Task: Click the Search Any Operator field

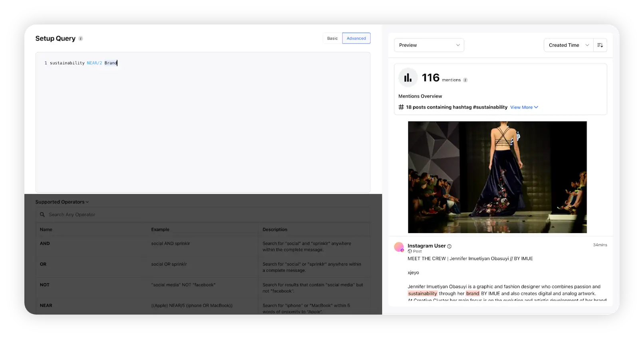Action: (x=203, y=215)
